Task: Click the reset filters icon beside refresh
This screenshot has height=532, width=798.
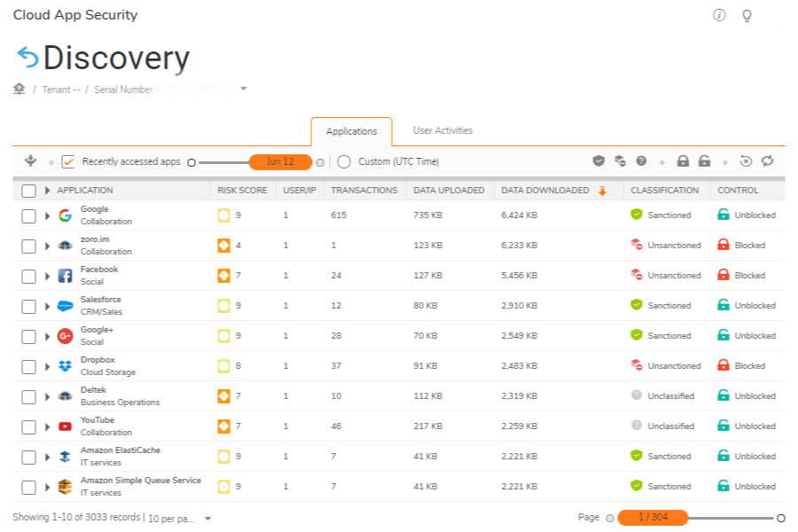Action: click(747, 161)
